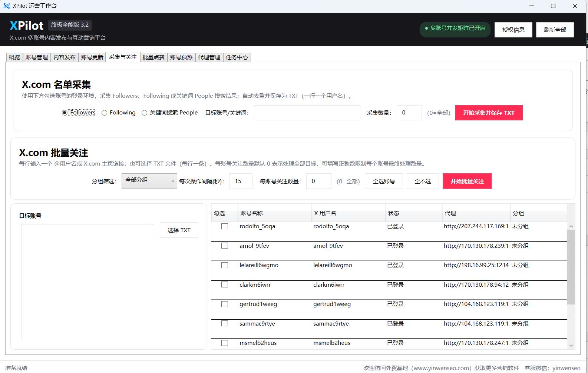
Task: Click proxy cell http://170.130.178.247:1
Action: (x=476, y=343)
